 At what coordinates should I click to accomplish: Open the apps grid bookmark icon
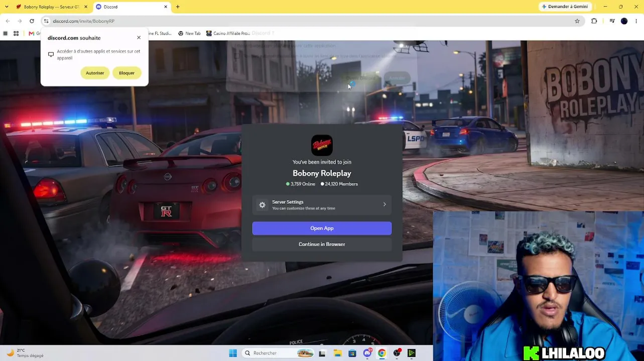[x=16, y=34]
